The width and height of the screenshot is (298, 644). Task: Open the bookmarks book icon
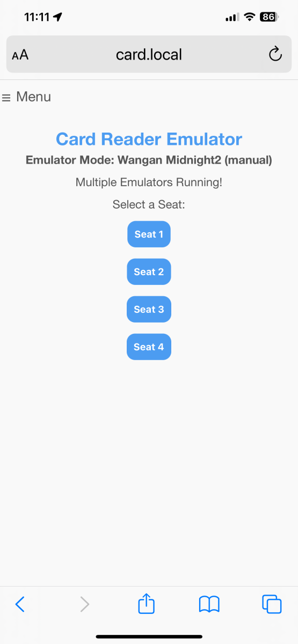[x=209, y=604]
